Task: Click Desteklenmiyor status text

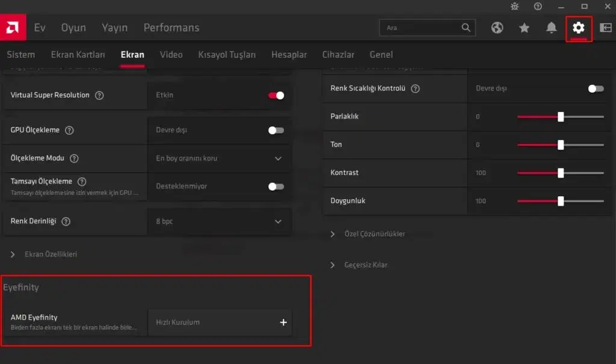Action: point(182,187)
